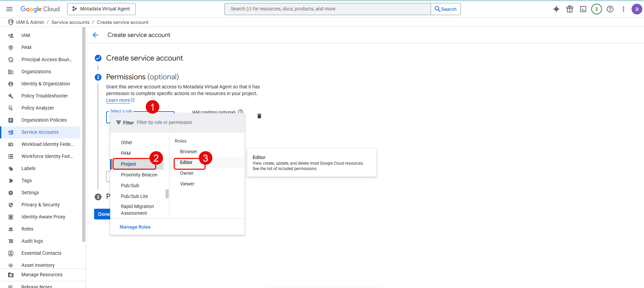Choose the Viewer role
The height and width of the screenshot is (288, 644).
(187, 184)
